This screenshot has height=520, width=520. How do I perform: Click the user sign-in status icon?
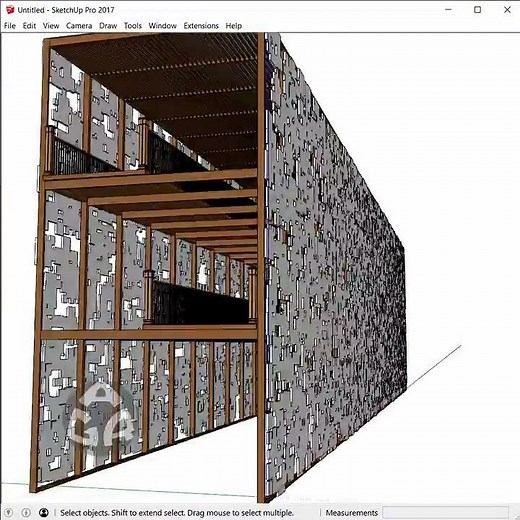(x=43, y=512)
